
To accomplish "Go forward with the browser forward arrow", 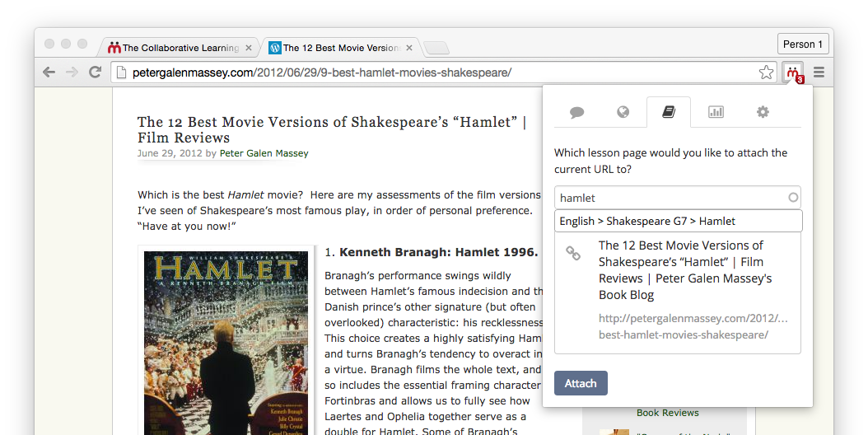I will point(72,72).
